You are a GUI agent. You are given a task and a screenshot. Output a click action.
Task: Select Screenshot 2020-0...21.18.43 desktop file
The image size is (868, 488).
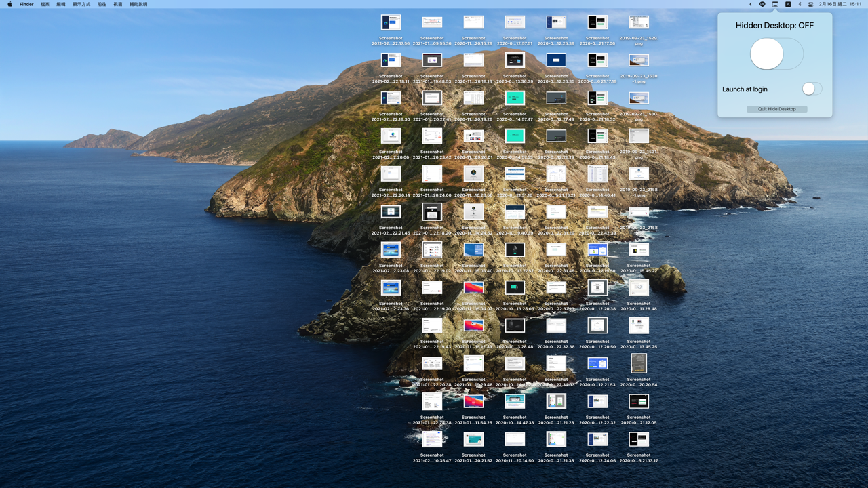597,144
